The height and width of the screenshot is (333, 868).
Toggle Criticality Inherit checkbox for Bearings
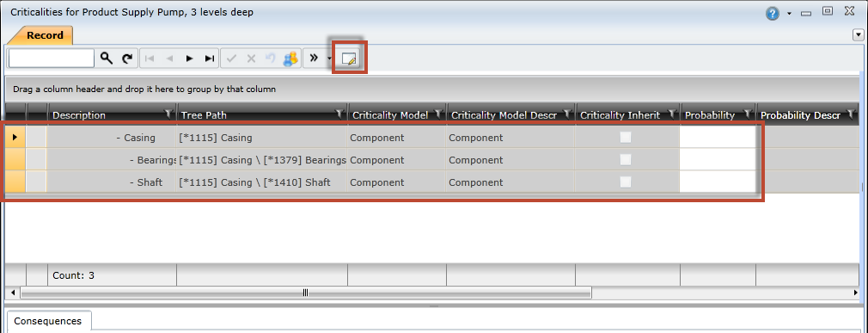(626, 159)
